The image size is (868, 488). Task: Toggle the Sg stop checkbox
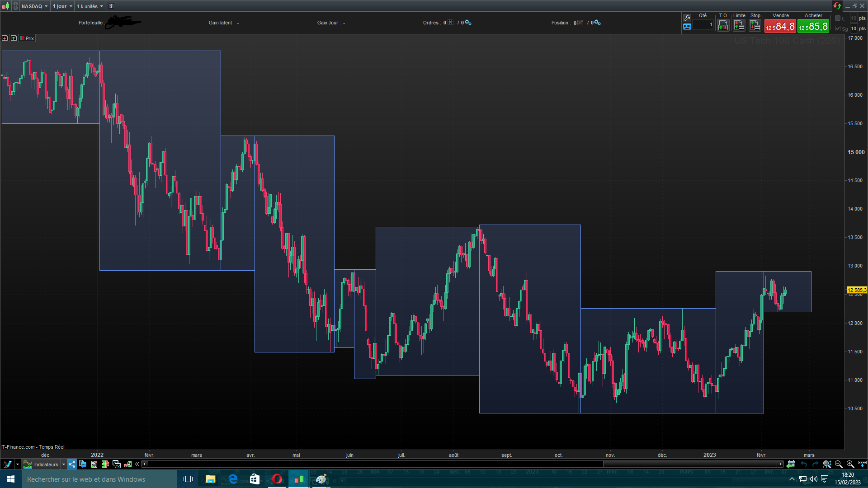point(838,28)
